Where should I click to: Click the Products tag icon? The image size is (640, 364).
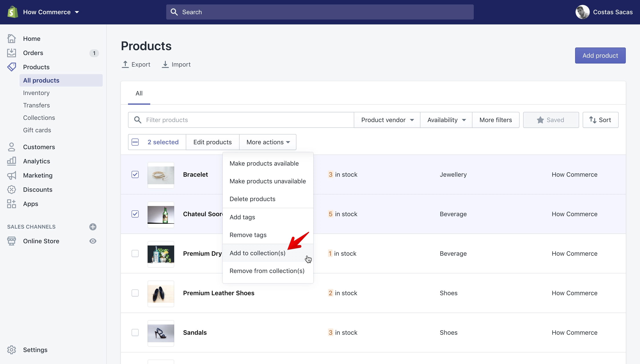(x=12, y=67)
